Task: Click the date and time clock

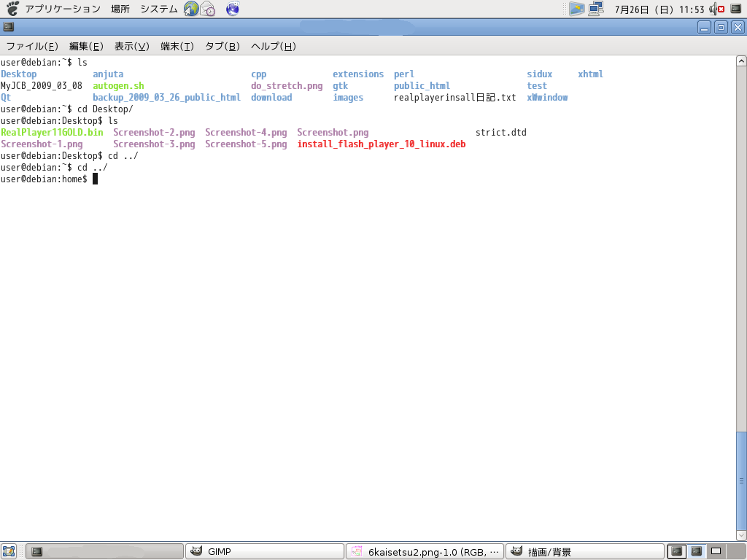Action: [x=659, y=9]
